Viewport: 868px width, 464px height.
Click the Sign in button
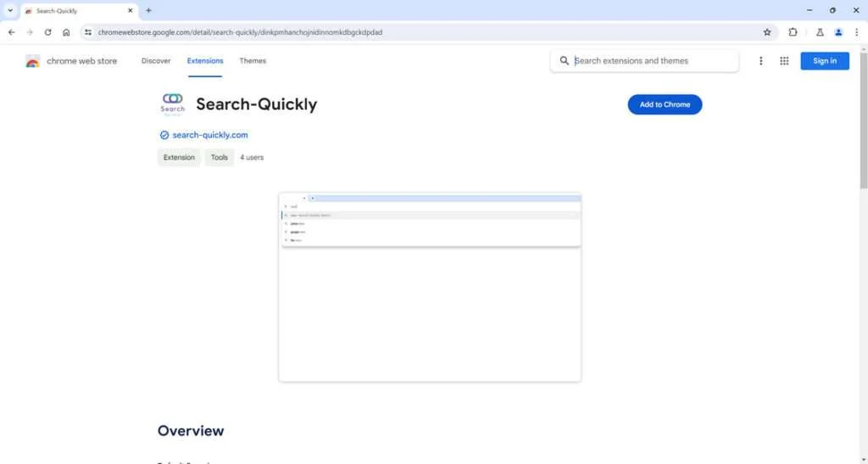[x=824, y=61]
